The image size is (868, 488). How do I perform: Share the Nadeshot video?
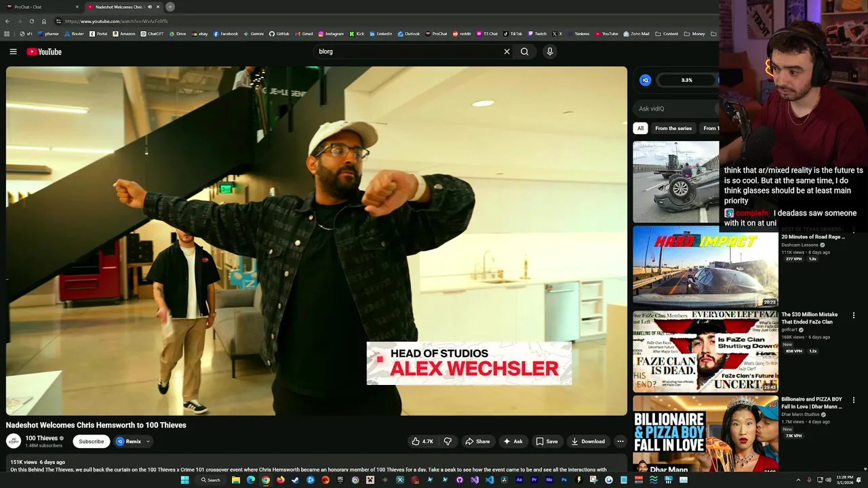477,441
